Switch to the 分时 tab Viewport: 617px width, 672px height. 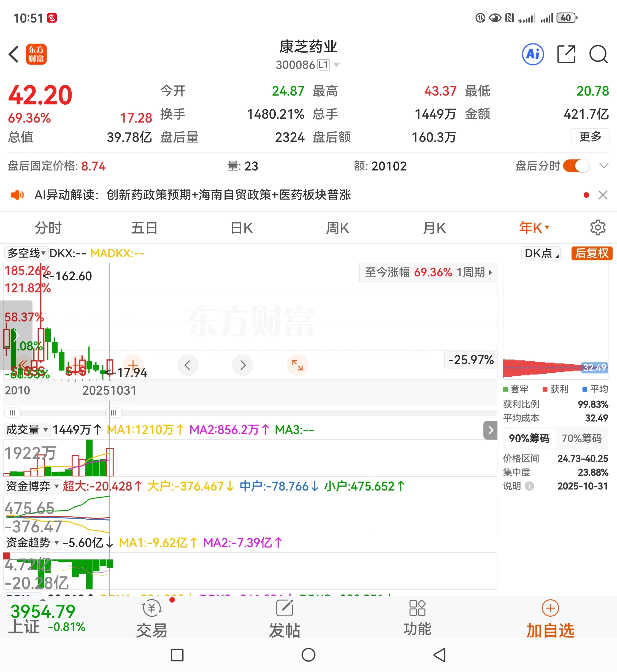[48, 228]
